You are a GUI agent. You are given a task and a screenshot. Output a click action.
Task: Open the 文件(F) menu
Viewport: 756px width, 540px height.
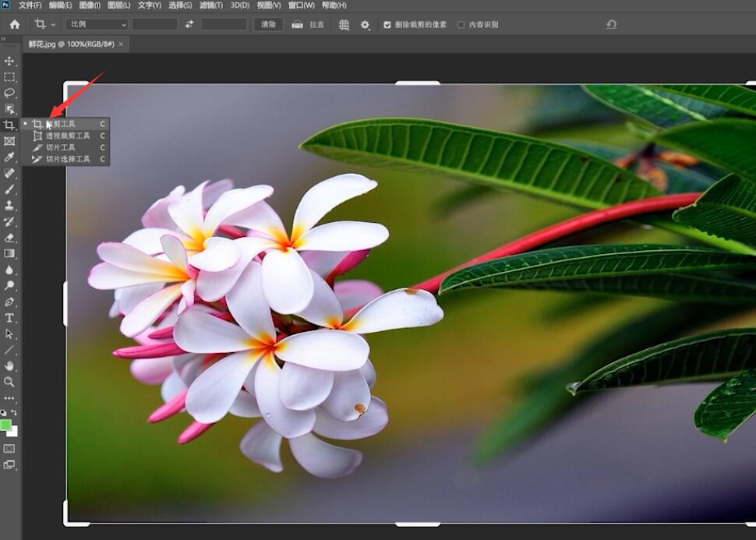point(30,5)
